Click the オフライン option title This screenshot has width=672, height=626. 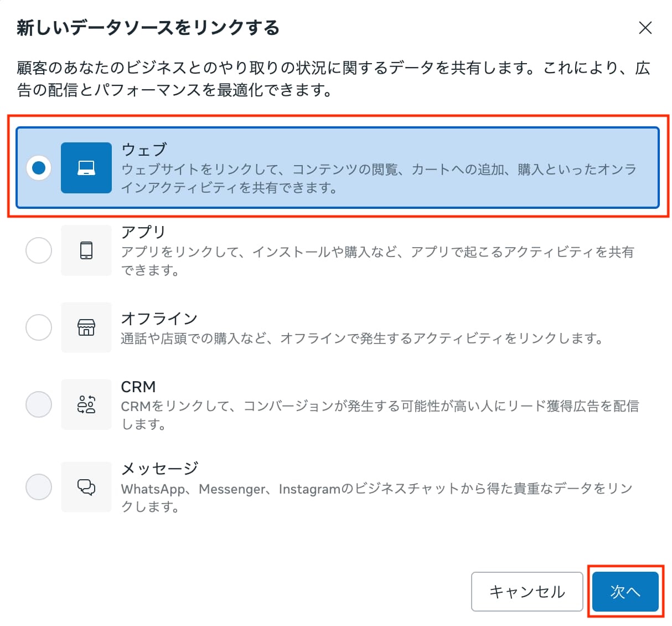coord(159,319)
